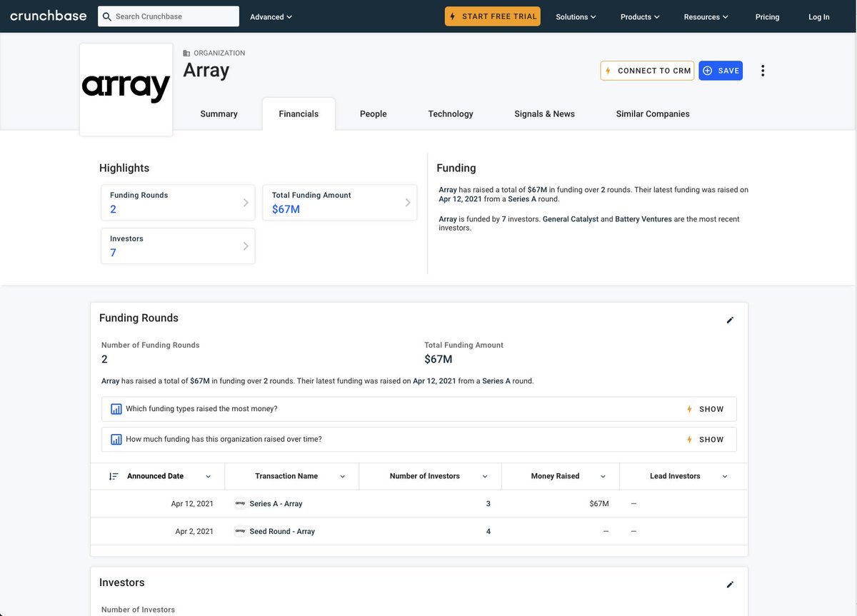The width and height of the screenshot is (857, 616).
Task: Open the Advanced dropdown
Action: click(x=271, y=16)
